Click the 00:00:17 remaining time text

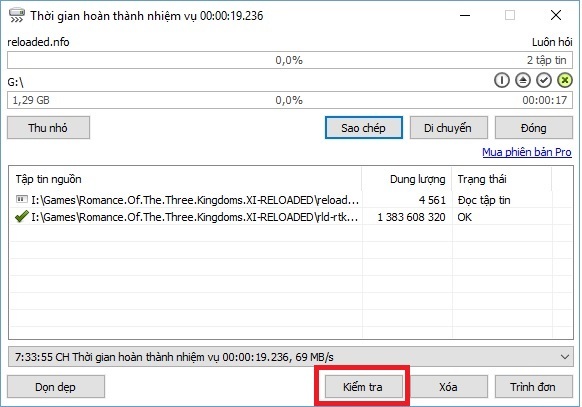click(545, 100)
